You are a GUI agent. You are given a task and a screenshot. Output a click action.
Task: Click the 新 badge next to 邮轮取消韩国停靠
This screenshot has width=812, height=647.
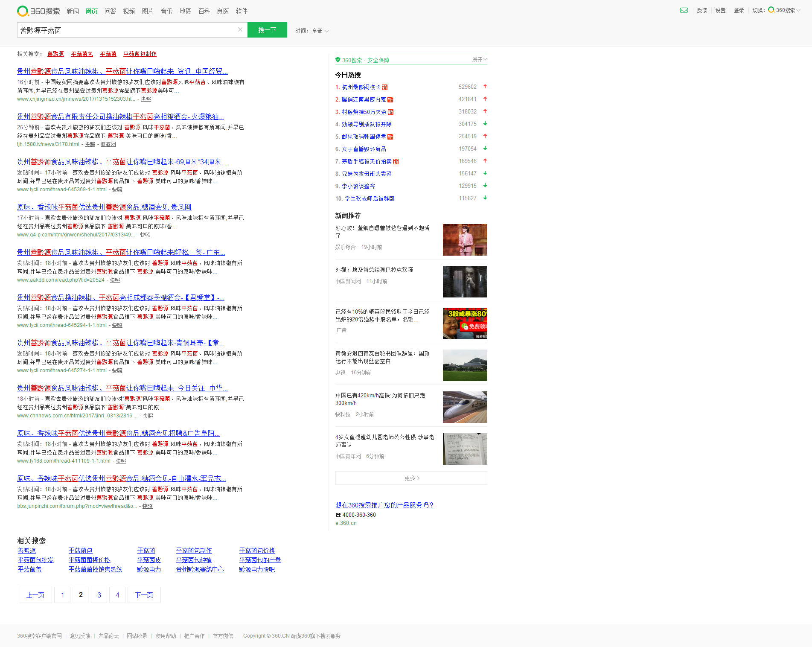click(390, 137)
